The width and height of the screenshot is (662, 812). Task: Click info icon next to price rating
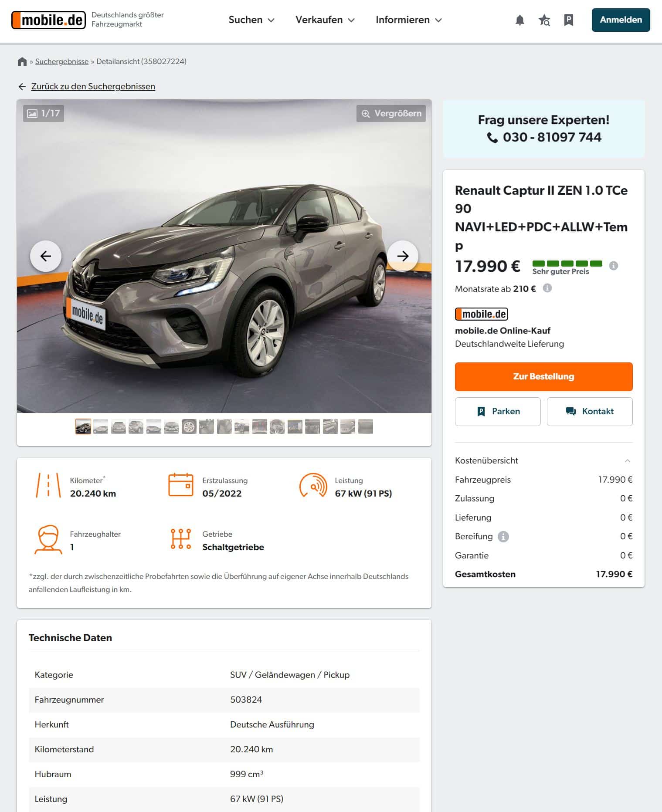click(x=613, y=266)
